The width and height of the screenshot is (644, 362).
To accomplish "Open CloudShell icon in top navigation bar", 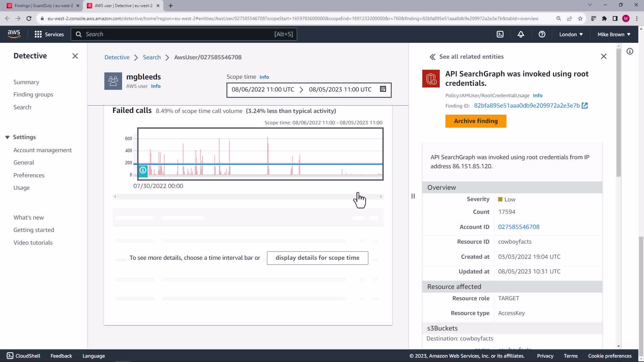I will 500,34.
